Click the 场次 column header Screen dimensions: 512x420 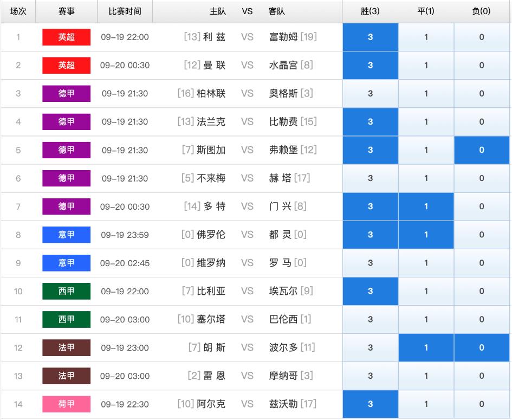pyautogui.click(x=18, y=11)
